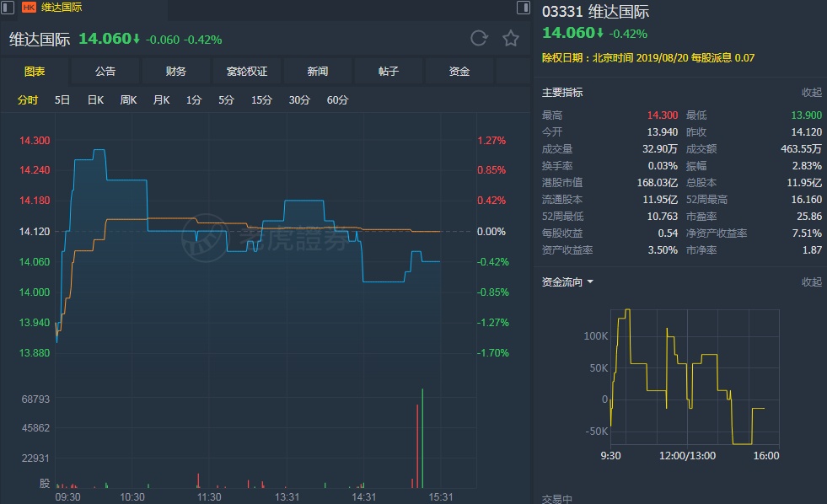The image size is (827, 504).
Task: Click the refresh icon beside stock price
Action: [479, 39]
